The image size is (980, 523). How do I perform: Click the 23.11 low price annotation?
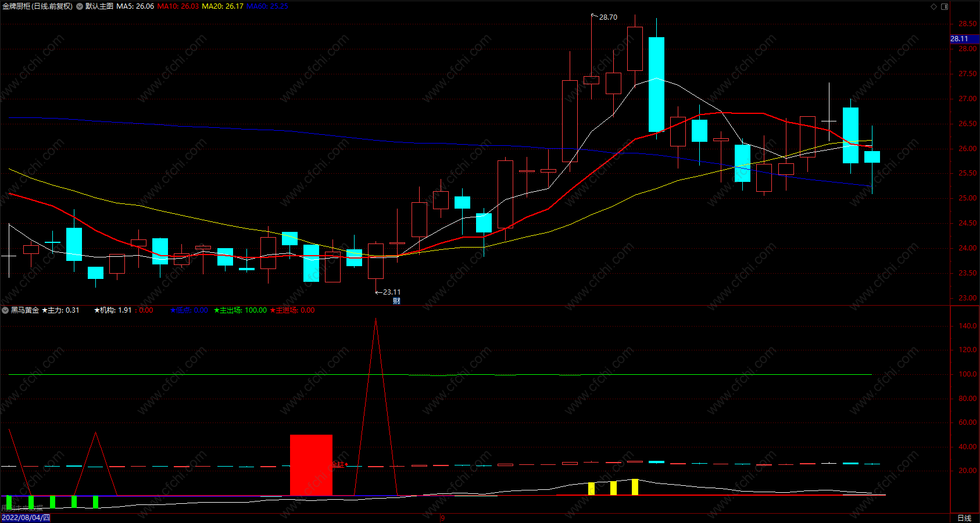tap(391, 292)
